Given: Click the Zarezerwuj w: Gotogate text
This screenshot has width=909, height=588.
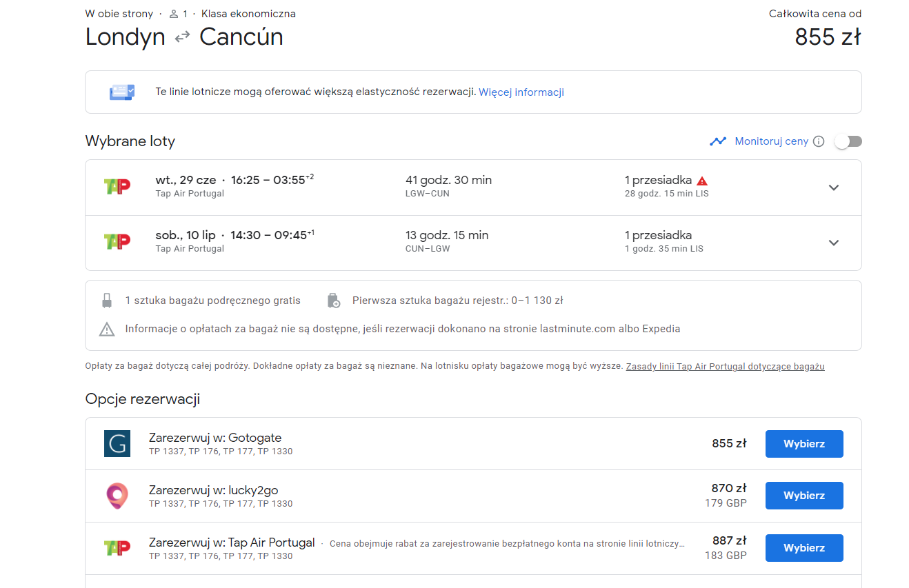Looking at the screenshot, I should tap(215, 438).
